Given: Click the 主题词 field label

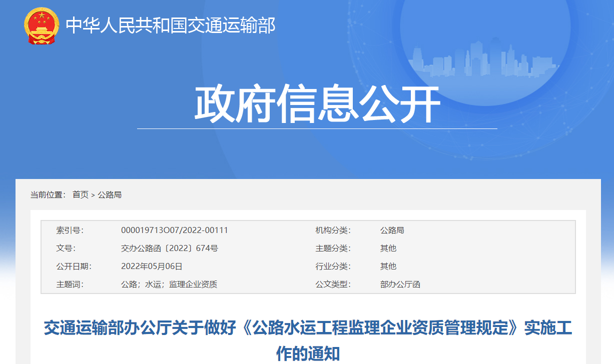Looking at the screenshot, I should [70, 284].
